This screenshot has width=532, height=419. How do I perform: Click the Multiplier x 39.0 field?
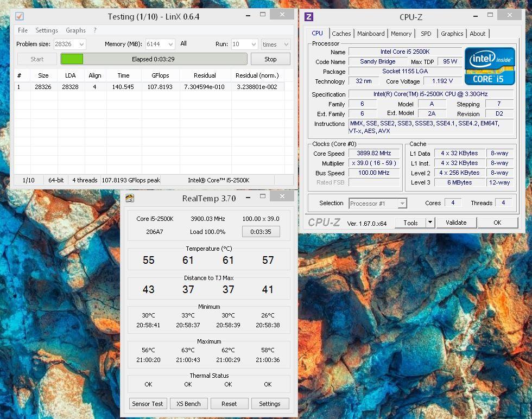(374, 163)
